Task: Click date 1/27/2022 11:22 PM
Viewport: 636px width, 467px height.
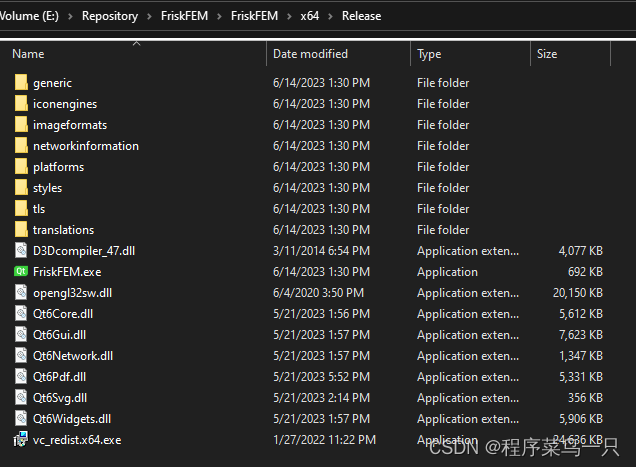Action: [x=324, y=440]
